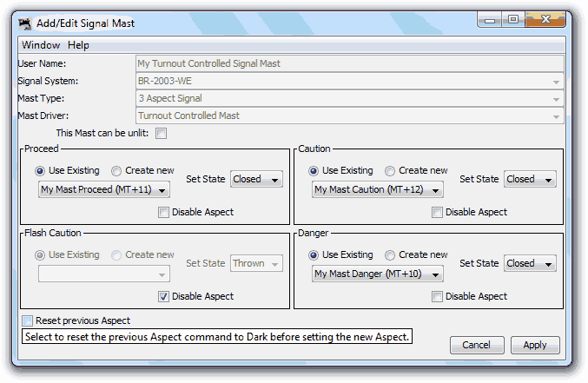Tick the Reset previous Aspect checkbox
The image size is (588, 383).
28,320
